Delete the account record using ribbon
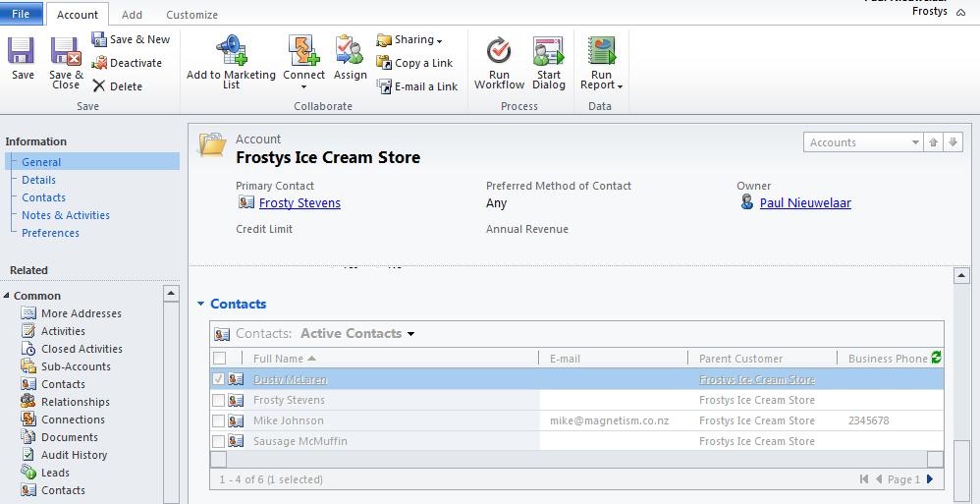The height and width of the screenshot is (504, 980). [118, 86]
